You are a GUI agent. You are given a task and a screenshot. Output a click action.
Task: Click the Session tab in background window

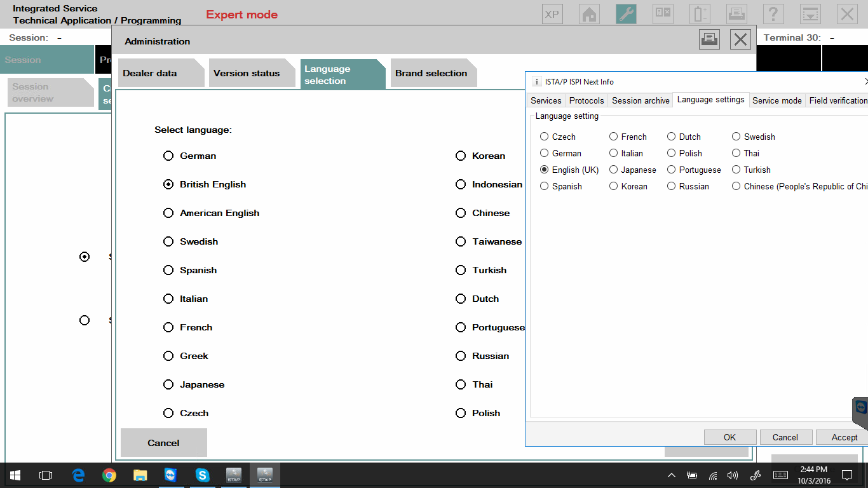click(x=47, y=60)
